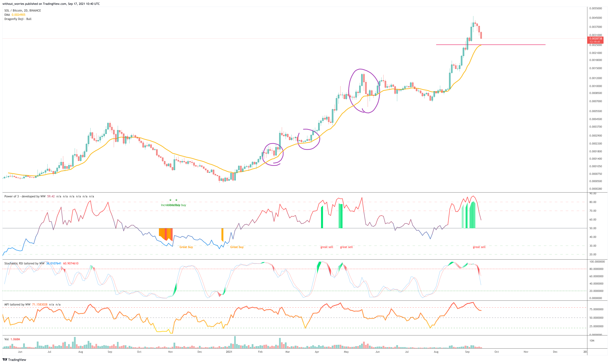This screenshot has height=364, width=610.
Task: Click the 100.0000000 Stochastic axis label
Action: click(x=597, y=262)
